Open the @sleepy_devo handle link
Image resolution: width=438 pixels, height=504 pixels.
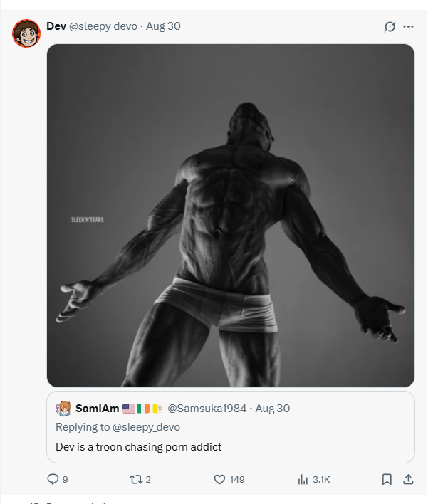[x=103, y=26]
